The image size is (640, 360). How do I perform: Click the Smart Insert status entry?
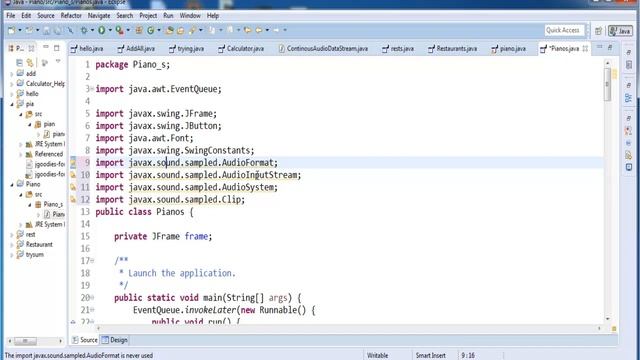(x=430, y=356)
